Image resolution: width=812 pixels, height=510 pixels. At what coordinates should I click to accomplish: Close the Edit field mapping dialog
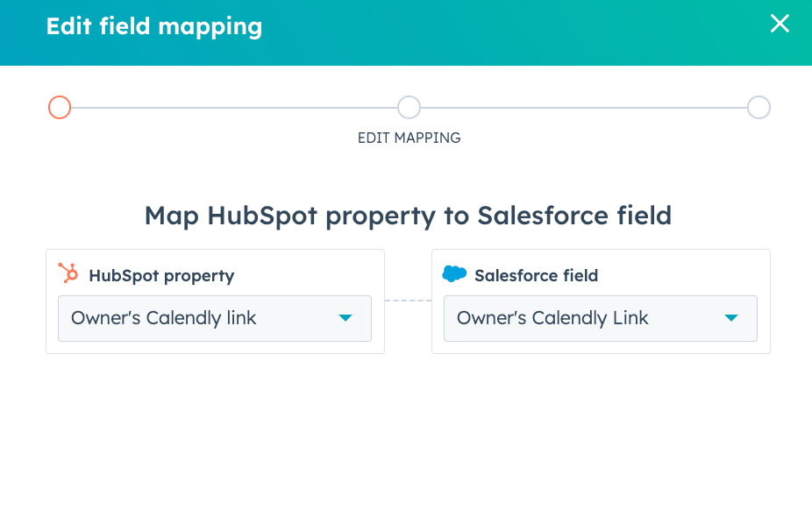pyautogui.click(x=780, y=25)
